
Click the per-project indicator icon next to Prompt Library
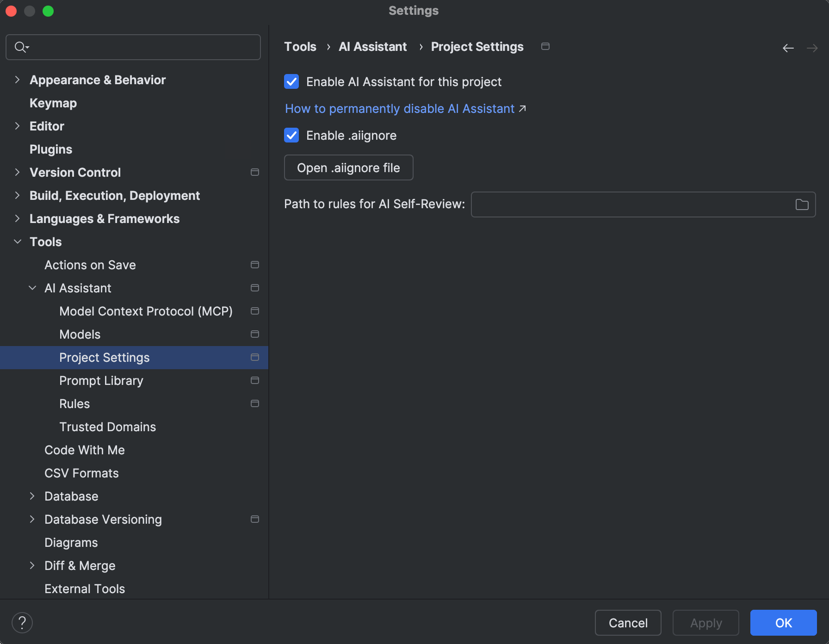[255, 380]
